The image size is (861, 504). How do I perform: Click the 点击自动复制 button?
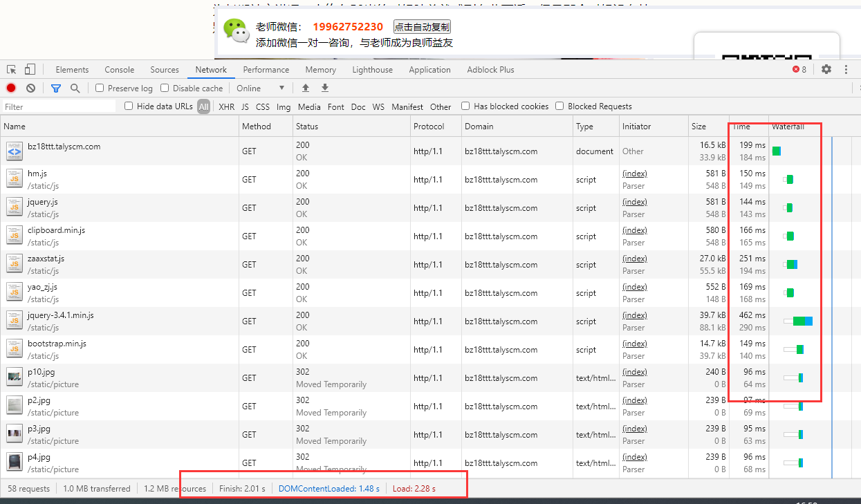[x=422, y=27]
